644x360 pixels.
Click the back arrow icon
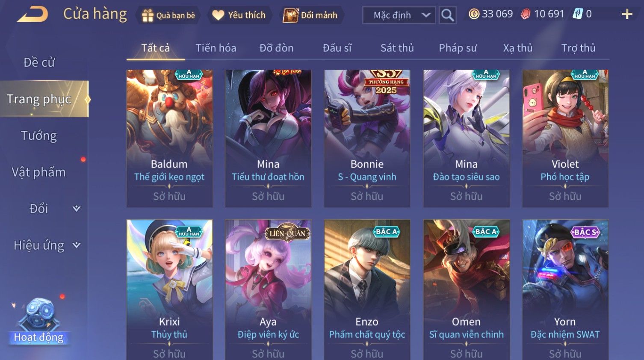pyautogui.click(x=32, y=15)
